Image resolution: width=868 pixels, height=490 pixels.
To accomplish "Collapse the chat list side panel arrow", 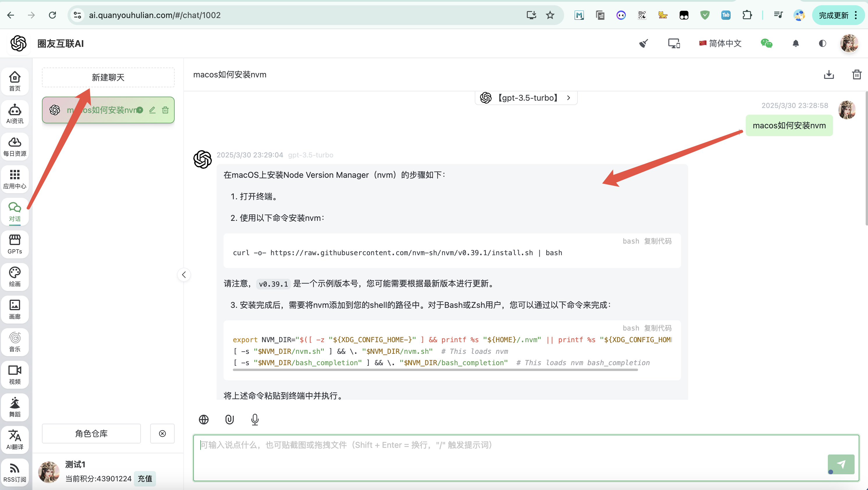I will click(184, 275).
